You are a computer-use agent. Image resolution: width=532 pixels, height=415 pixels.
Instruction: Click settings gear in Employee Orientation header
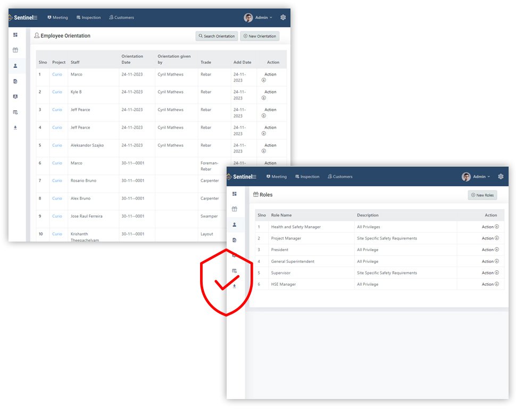(283, 18)
